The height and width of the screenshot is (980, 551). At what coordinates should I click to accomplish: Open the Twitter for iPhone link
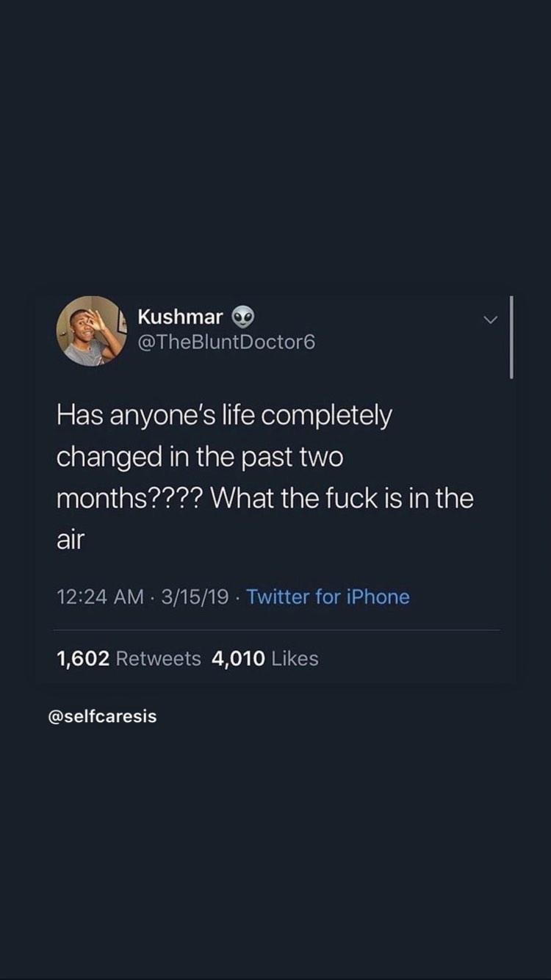328,597
